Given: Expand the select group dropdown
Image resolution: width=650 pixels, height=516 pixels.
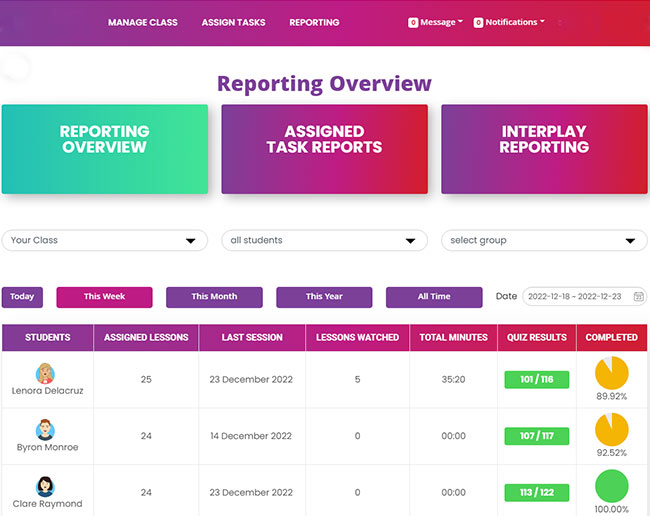Looking at the screenshot, I should (x=544, y=241).
